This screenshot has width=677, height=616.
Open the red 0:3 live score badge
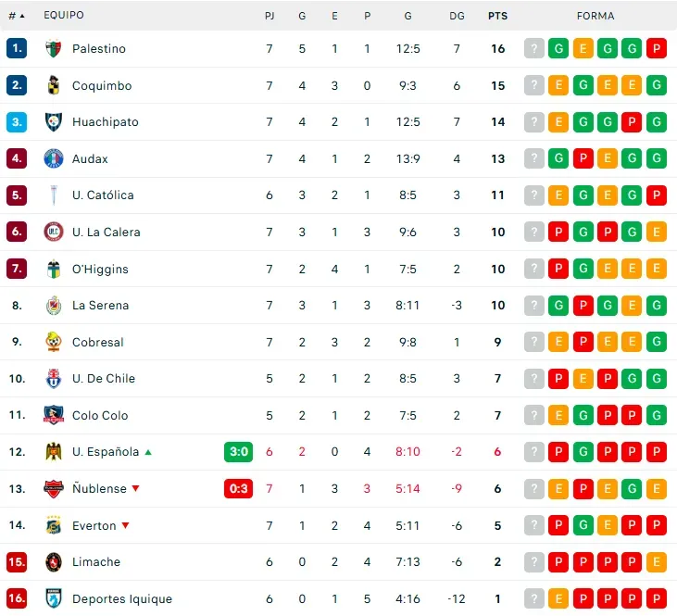238,489
